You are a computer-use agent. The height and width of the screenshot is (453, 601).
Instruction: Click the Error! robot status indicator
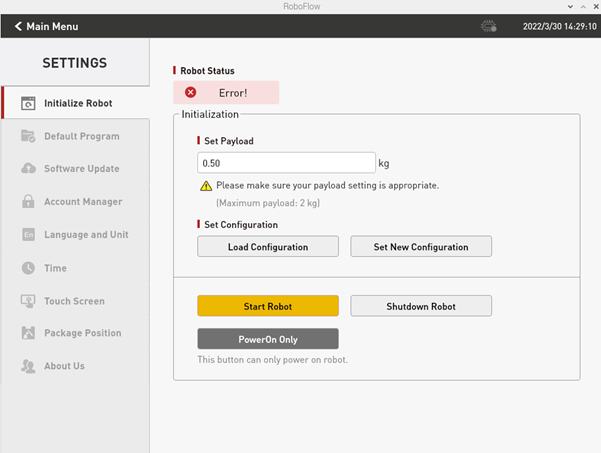click(226, 92)
